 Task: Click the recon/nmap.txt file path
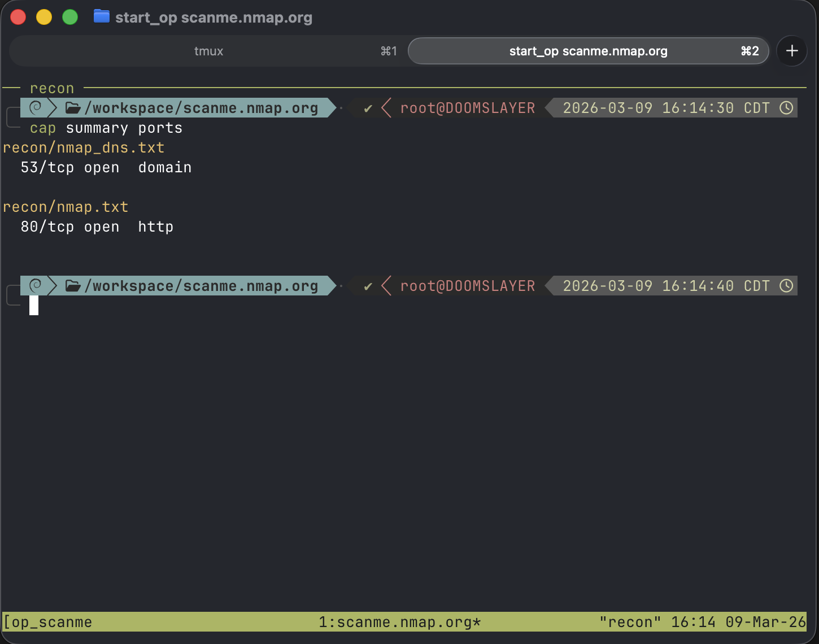[66, 207]
